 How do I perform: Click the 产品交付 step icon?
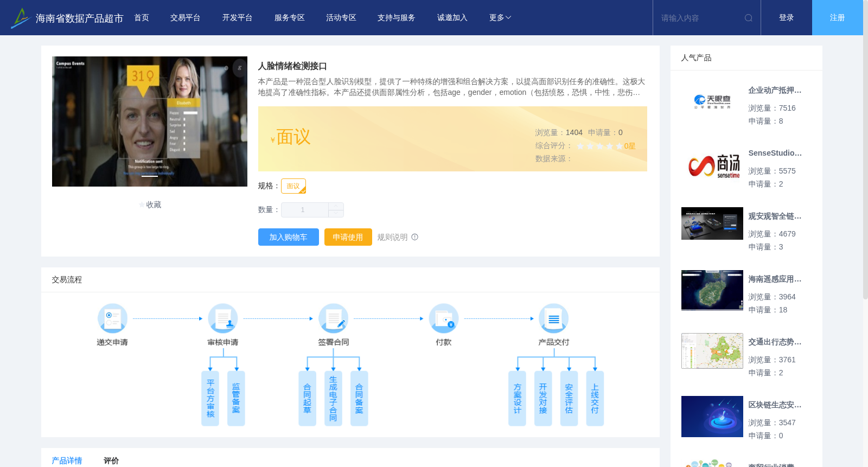[554, 318]
